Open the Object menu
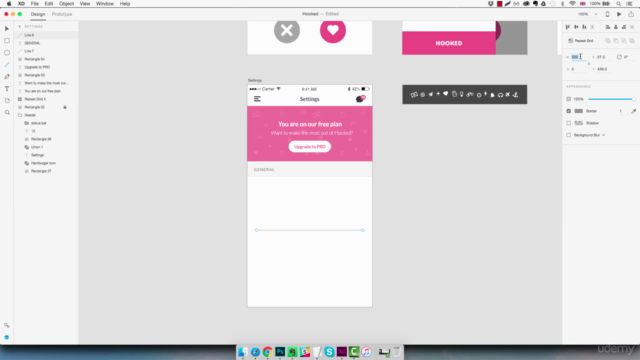The width and height of the screenshot is (640, 360). tap(66, 4)
